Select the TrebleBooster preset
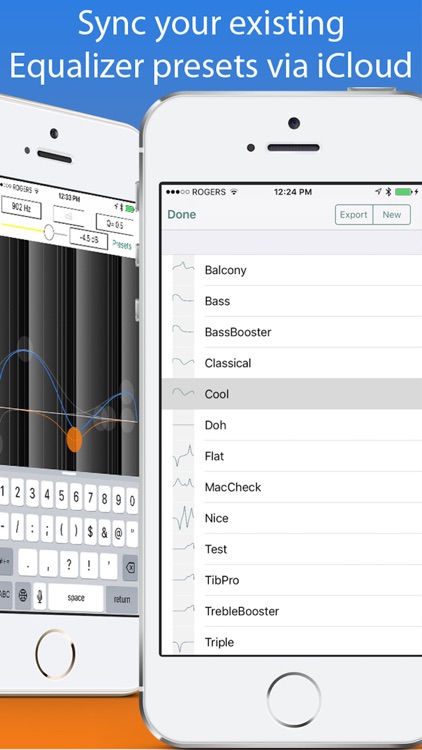The image size is (422, 750). 292,611
